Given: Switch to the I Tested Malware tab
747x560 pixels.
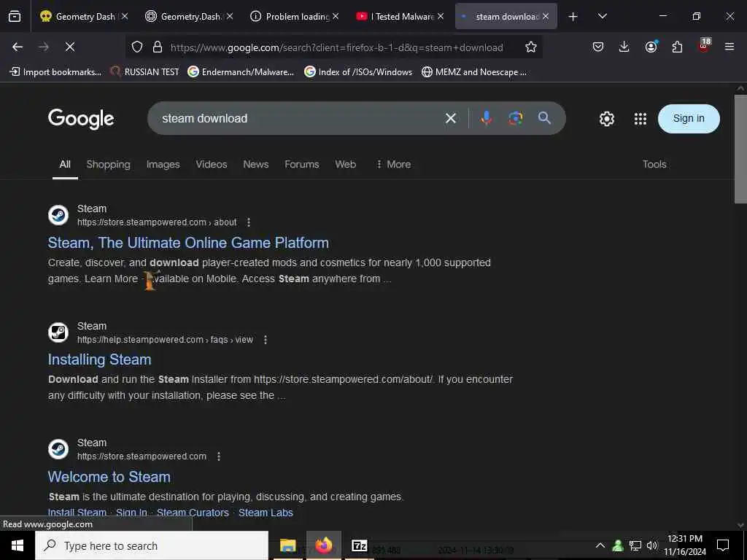Looking at the screenshot, I should (x=400, y=17).
